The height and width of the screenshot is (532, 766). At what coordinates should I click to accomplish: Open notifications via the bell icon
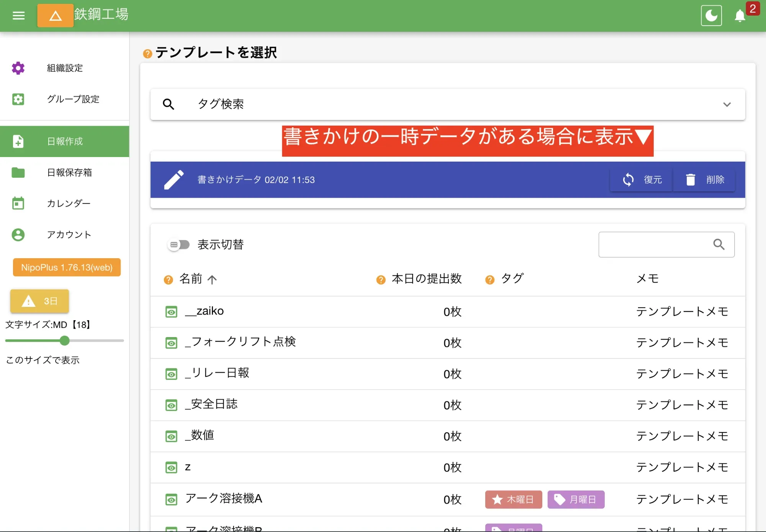point(740,16)
